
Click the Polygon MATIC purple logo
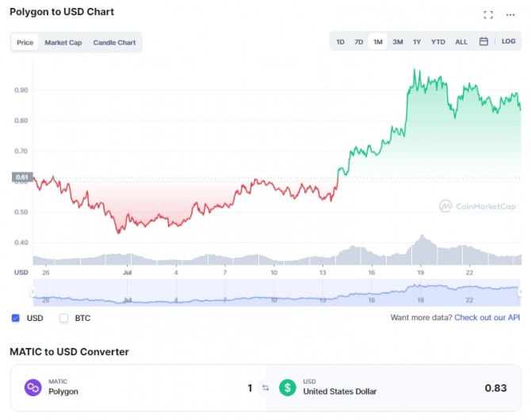point(33,388)
